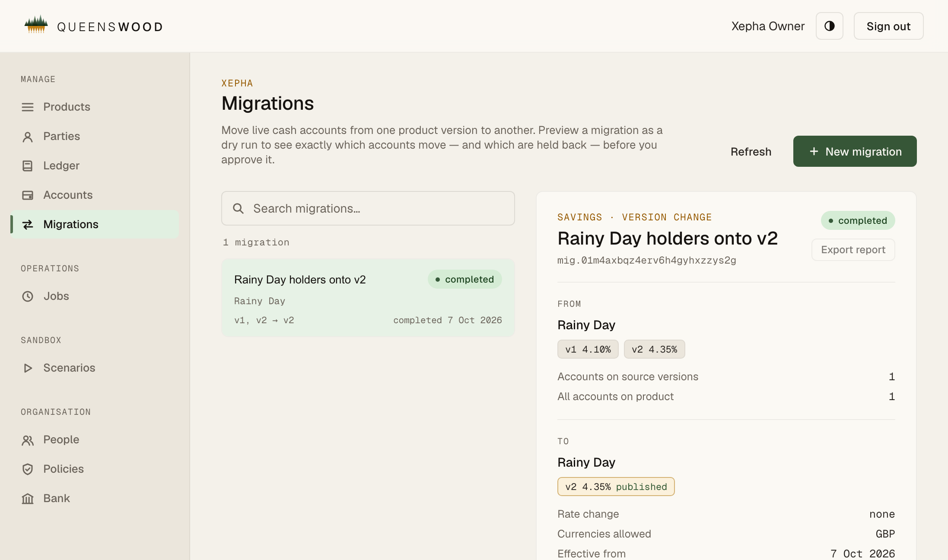Export report for the migration
This screenshot has width=948, height=560.
pyautogui.click(x=853, y=250)
